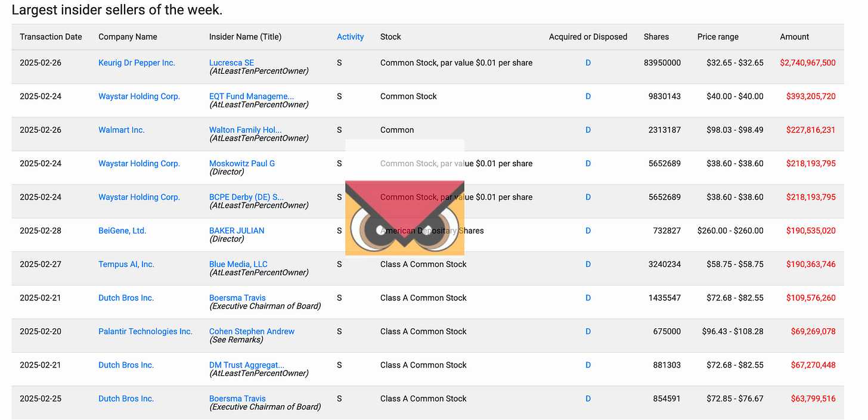Select the amount $109,576,260
The image size is (868, 420).
click(x=811, y=298)
